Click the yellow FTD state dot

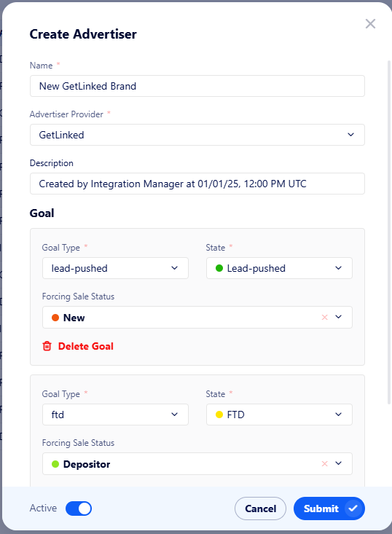click(219, 415)
